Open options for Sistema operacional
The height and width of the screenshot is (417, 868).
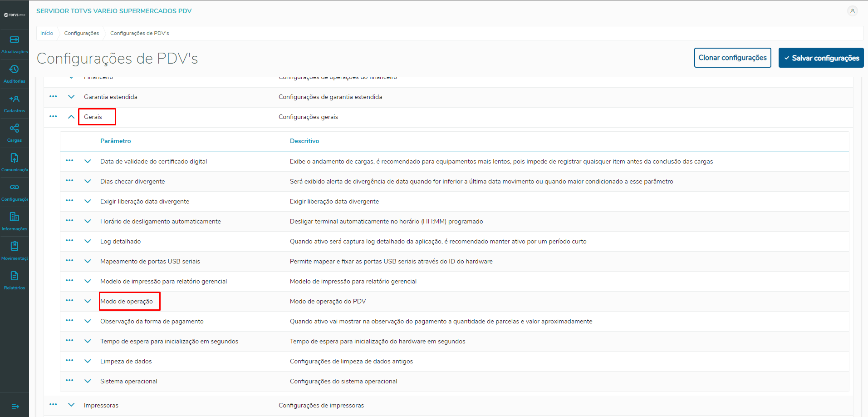pyautogui.click(x=69, y=381)
